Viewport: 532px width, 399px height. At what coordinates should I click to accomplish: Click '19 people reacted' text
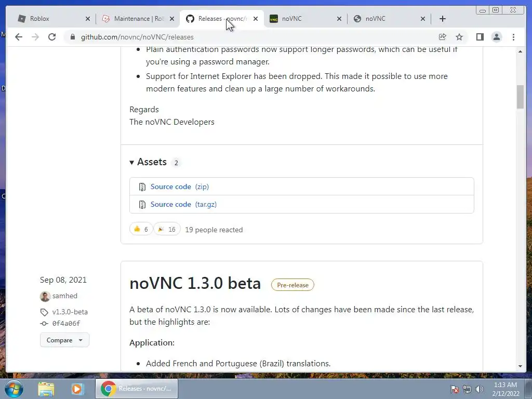pos(214,230)
